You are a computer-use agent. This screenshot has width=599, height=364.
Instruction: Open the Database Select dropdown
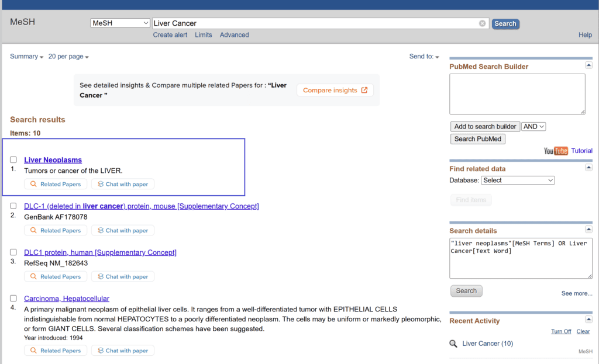click(x=518, y=180)
